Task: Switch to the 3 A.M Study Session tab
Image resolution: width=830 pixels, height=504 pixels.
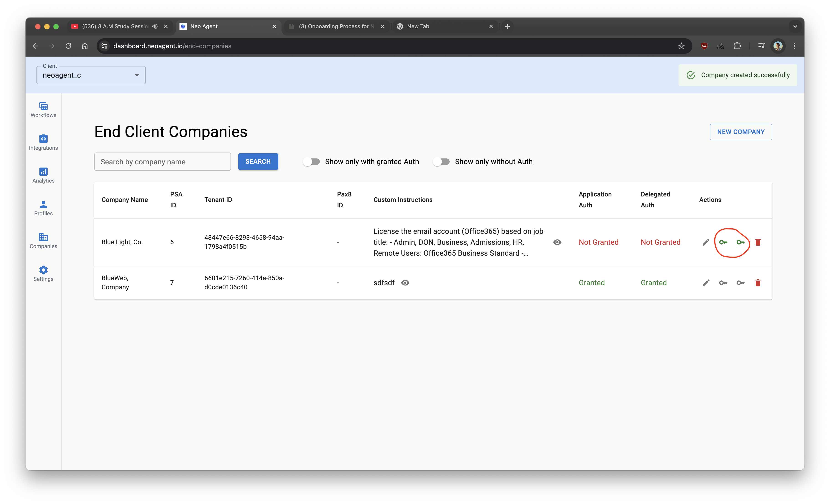Action: point(115,26)
